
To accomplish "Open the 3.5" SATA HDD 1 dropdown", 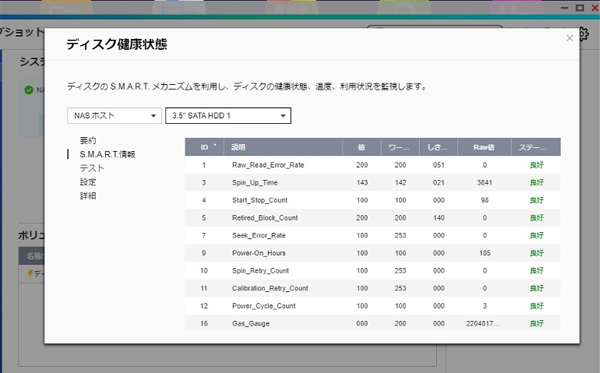I will (228, 116).
